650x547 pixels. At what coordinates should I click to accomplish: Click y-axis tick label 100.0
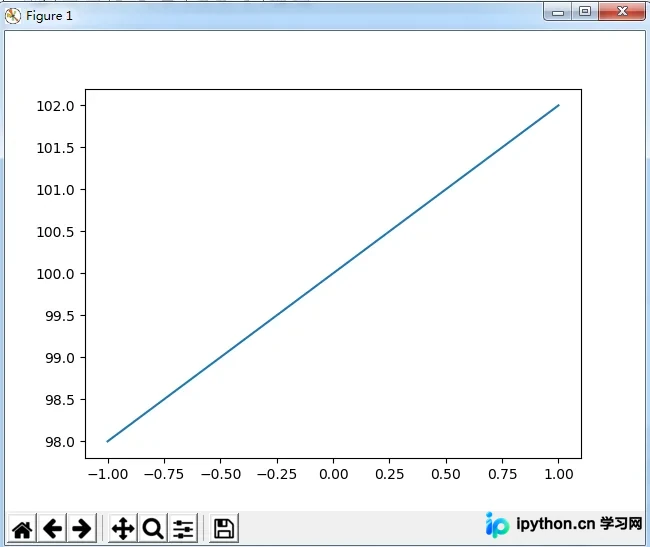coord(56,274)
